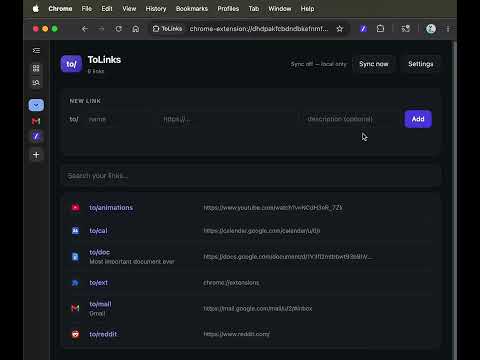
Task: Open the Apple menu
Action: pyautogui.click(x=36, y=9)
